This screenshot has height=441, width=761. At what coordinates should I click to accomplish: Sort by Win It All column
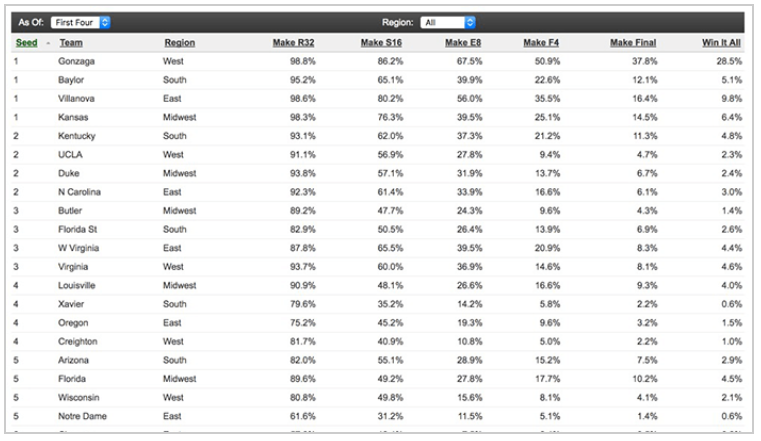pyautogui.click(x=721, y=43)
